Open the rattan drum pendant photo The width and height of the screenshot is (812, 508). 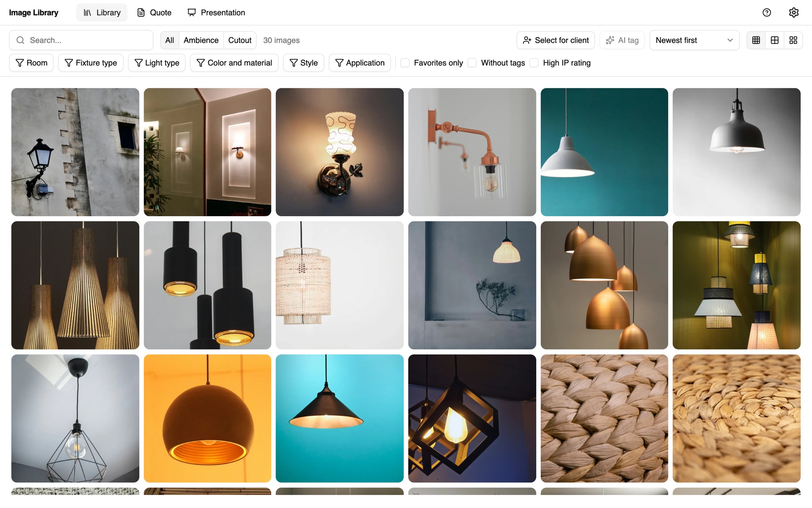point(340,285)
